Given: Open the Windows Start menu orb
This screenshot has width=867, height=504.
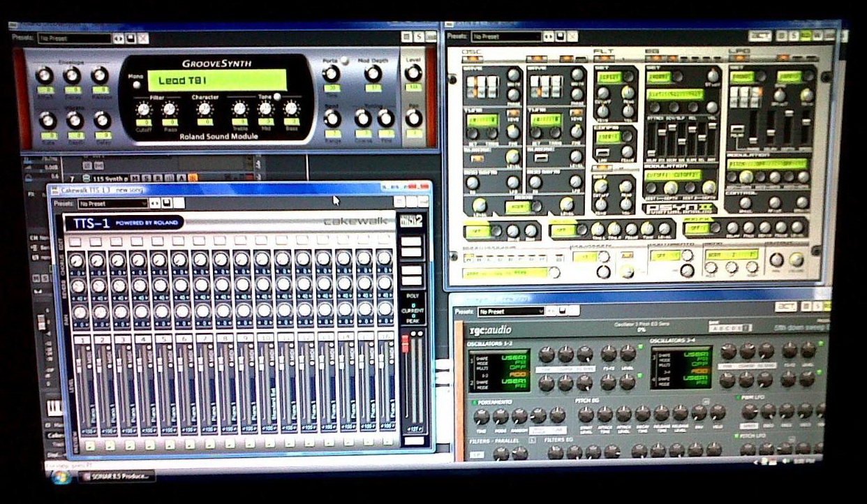Looking at the screenshot, I should point(60,476).
